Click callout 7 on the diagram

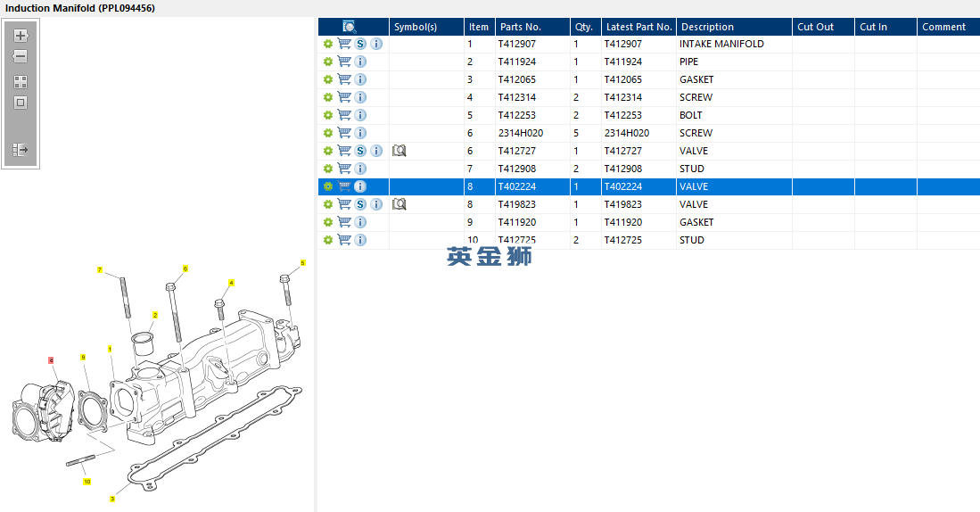click(99, 270)
